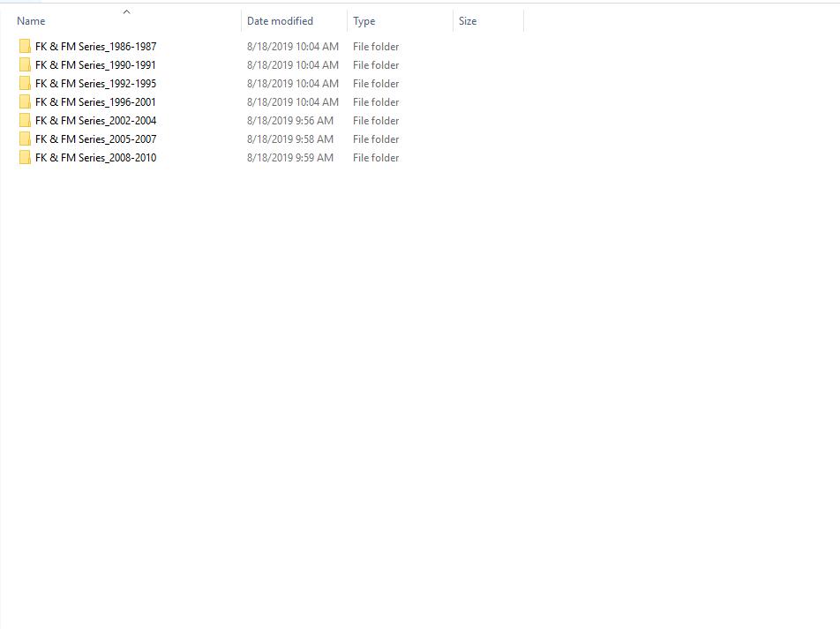Click folder icon for FK & FM Series_1986-1987

click(x=25, y=47)
